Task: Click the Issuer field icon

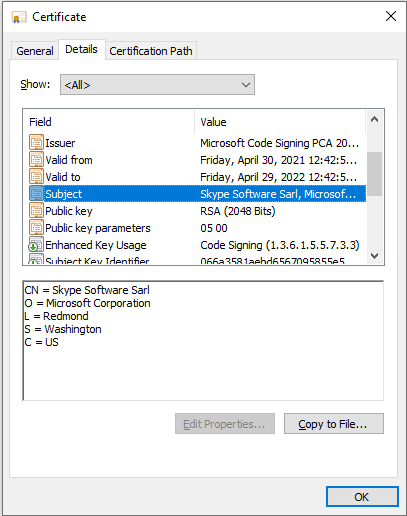Action: click(x=36, y=143)
